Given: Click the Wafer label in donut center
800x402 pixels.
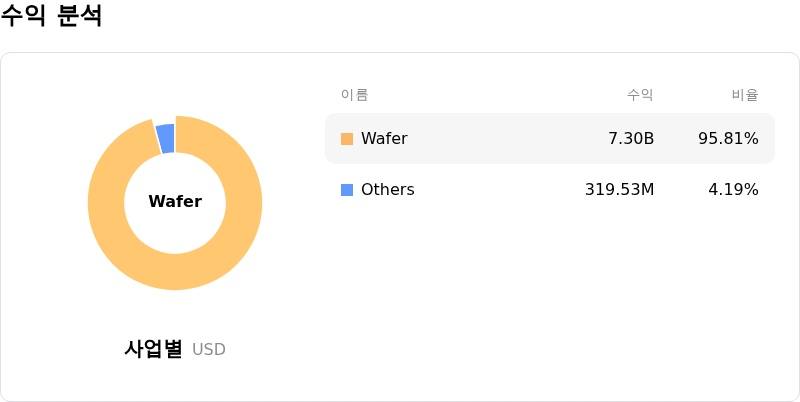Looking at the screenshot, I should tap(175, 202).
